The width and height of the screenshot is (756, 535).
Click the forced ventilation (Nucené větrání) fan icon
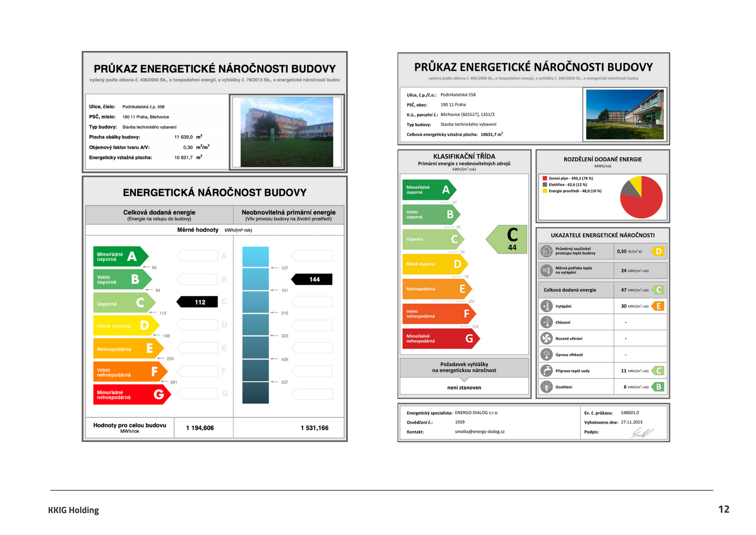point(546,338)
